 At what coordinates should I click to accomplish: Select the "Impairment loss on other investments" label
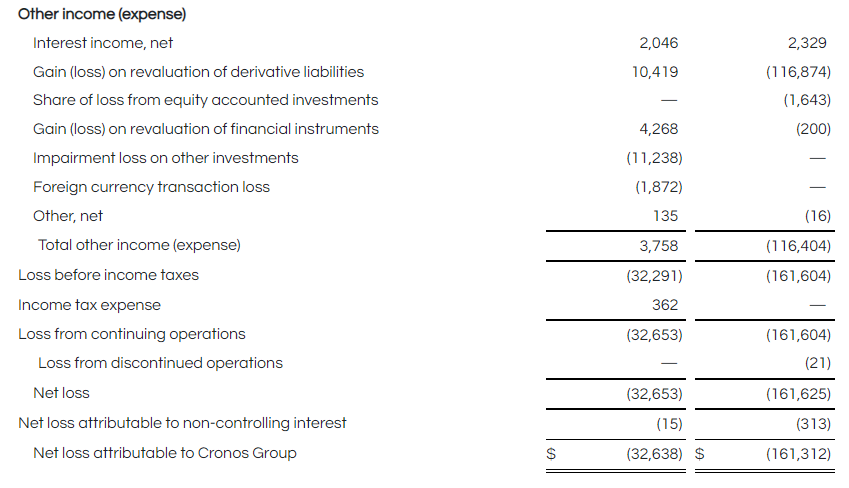(165, 158)
